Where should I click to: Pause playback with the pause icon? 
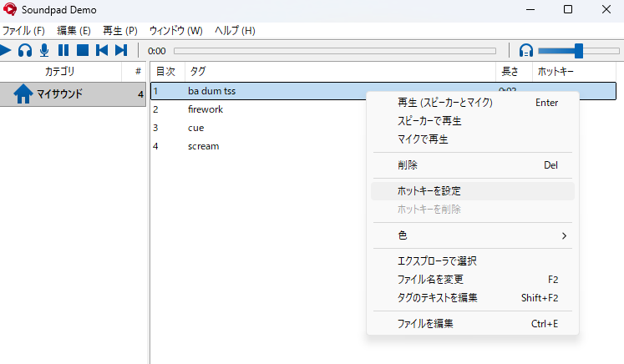pos(63,50)
